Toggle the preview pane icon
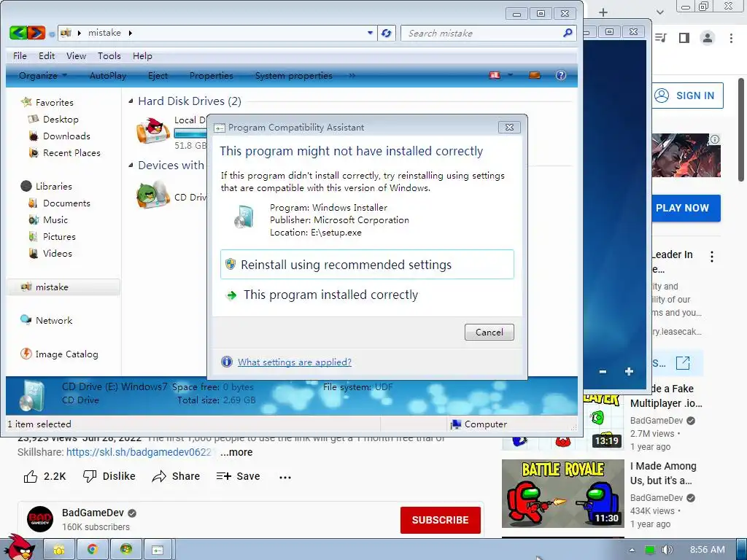Viewport: 747px width, 560px height. 535,75
